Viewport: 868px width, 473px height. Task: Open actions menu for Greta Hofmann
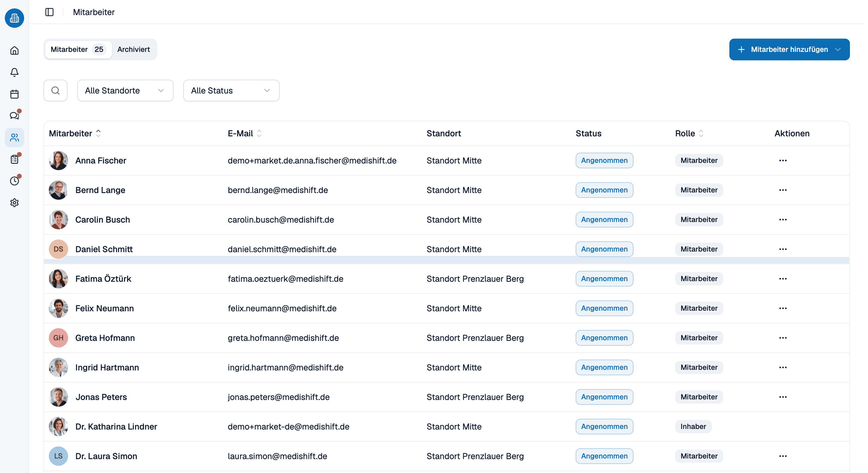[783, 338]
